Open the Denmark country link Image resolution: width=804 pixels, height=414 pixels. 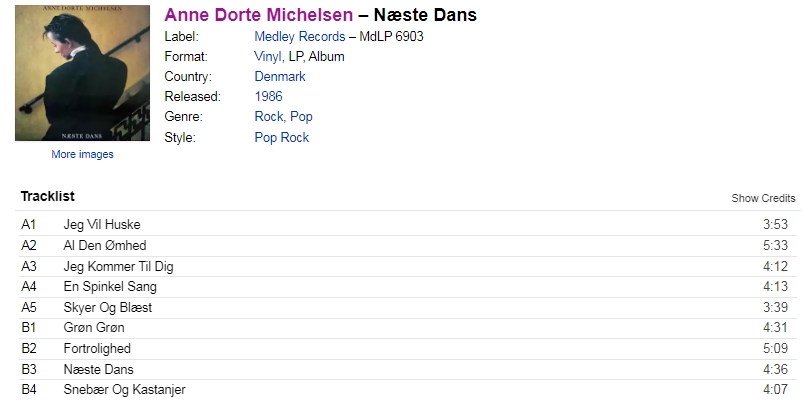pyautogui.click(x=280, y=76)
